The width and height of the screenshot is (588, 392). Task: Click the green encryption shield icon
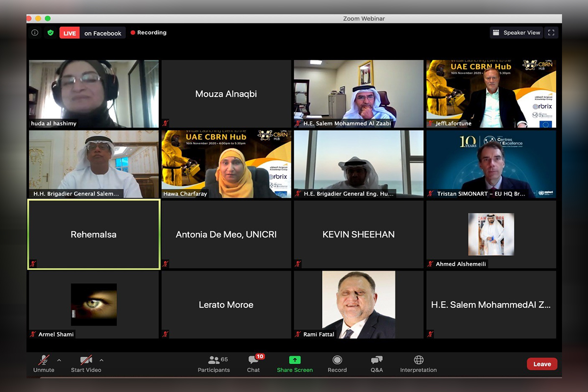tap(50, 33)
